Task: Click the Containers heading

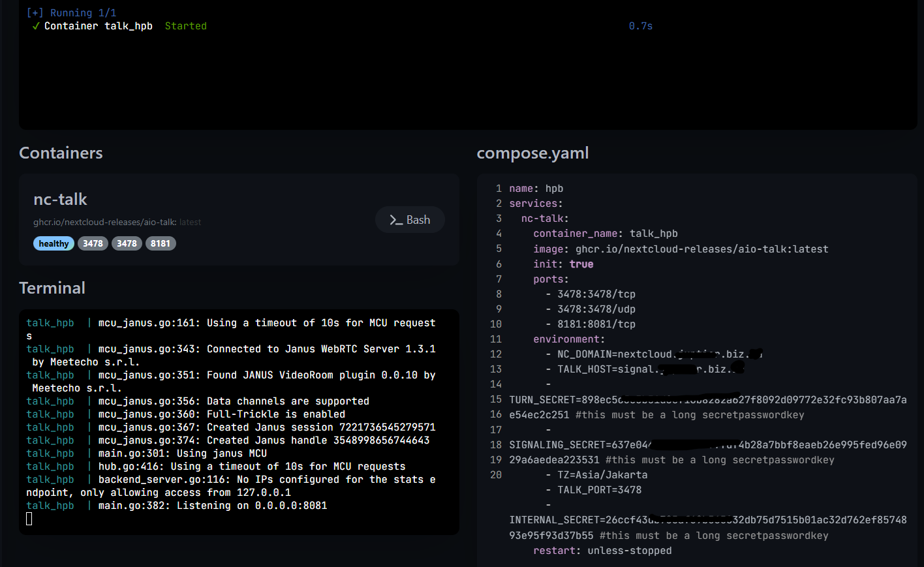Action: 61,153
